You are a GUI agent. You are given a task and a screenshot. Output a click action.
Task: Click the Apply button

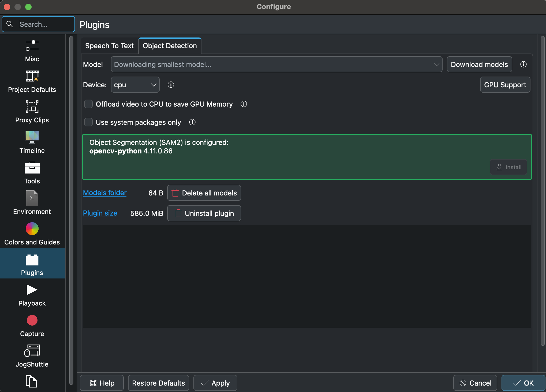coord(215,383)
